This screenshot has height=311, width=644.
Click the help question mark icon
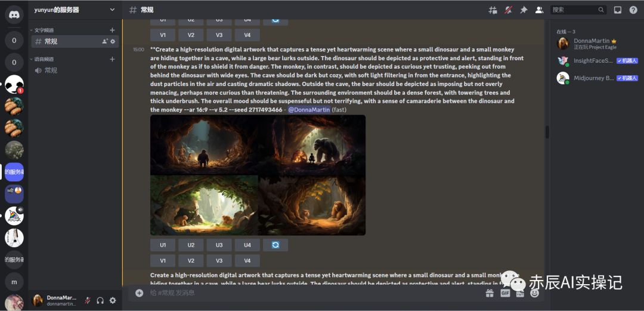pos(633,10)
